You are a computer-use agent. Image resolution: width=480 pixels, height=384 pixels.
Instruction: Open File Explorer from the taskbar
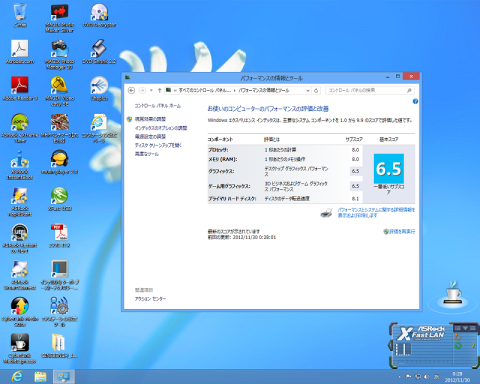pos(40,377)
